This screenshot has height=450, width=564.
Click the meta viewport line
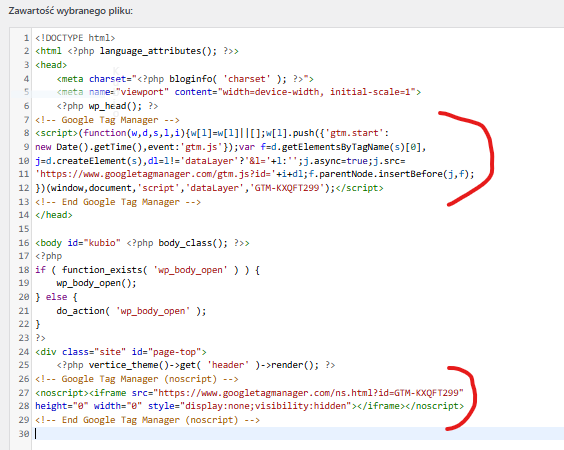238,92
